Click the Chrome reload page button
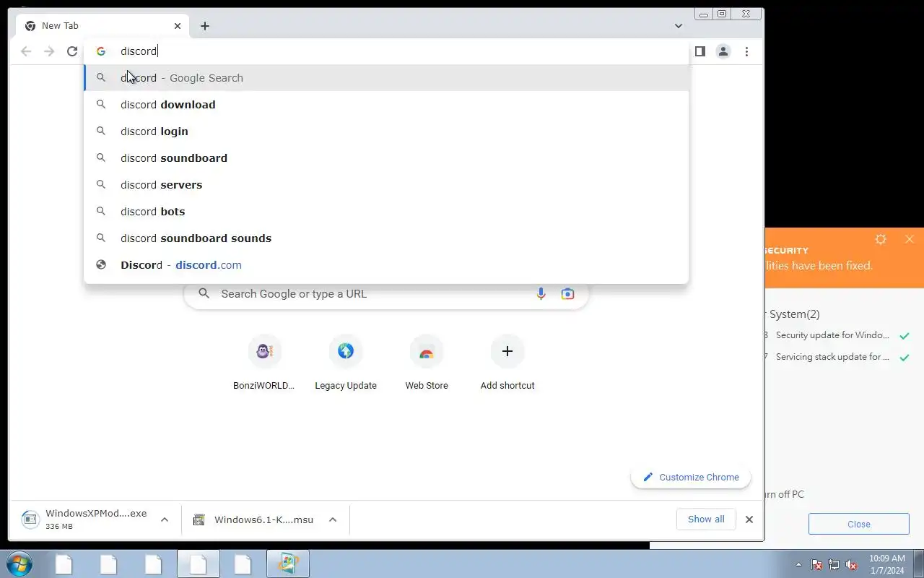Viewport: 924px width, 578px height. point(72,51)
